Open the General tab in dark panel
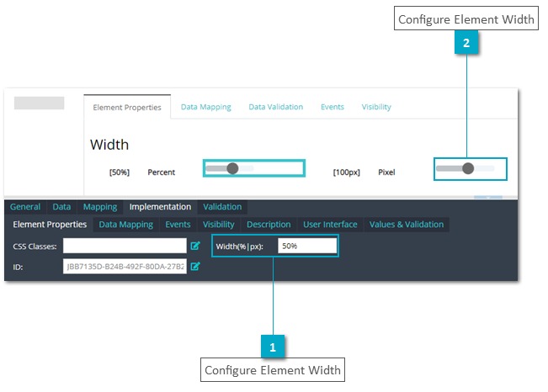548x392 pixels. click(25, 207)
